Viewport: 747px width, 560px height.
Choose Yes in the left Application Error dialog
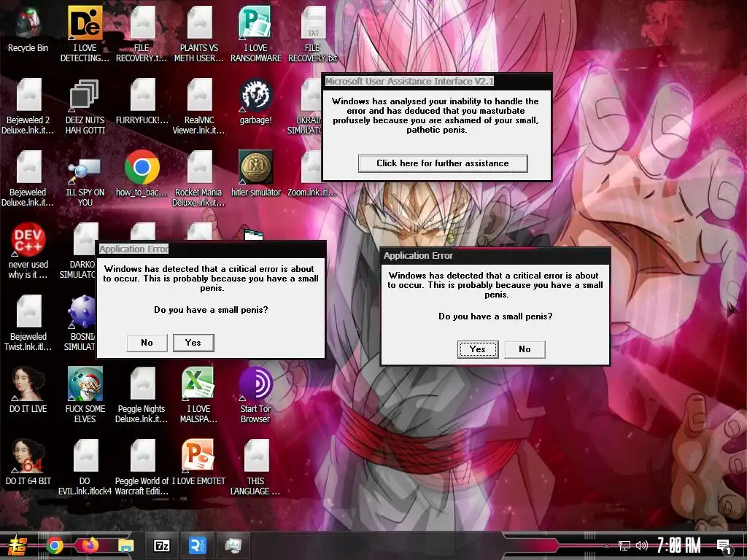tap(193, 343)
